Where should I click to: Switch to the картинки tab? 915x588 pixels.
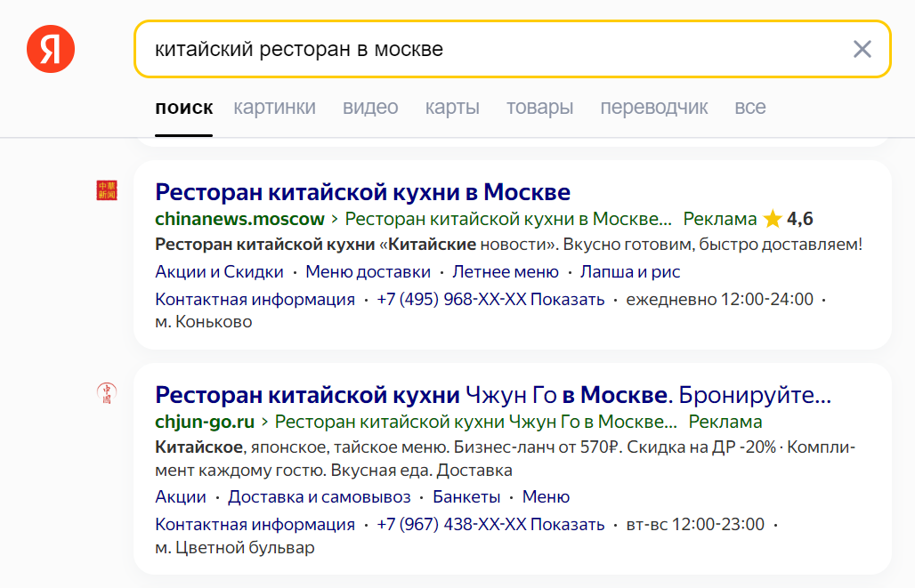(274, 108)
